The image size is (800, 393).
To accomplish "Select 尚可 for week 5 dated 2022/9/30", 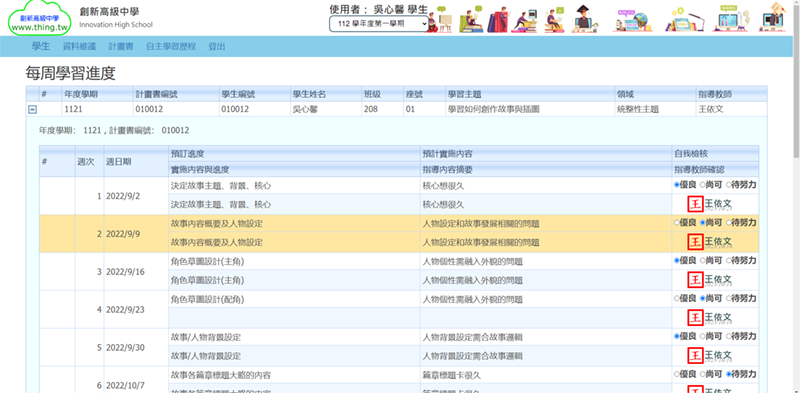I will pyautogui.click(x=702, y=336).
